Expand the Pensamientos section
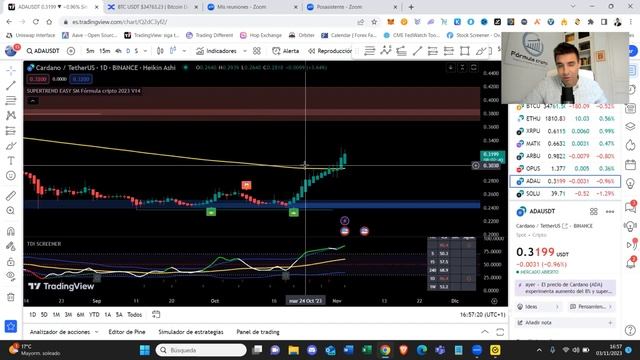 [x=591, y=307]
